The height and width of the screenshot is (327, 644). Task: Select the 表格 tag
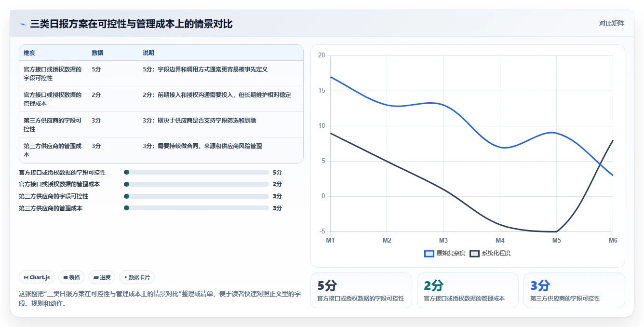coord(71,277)
